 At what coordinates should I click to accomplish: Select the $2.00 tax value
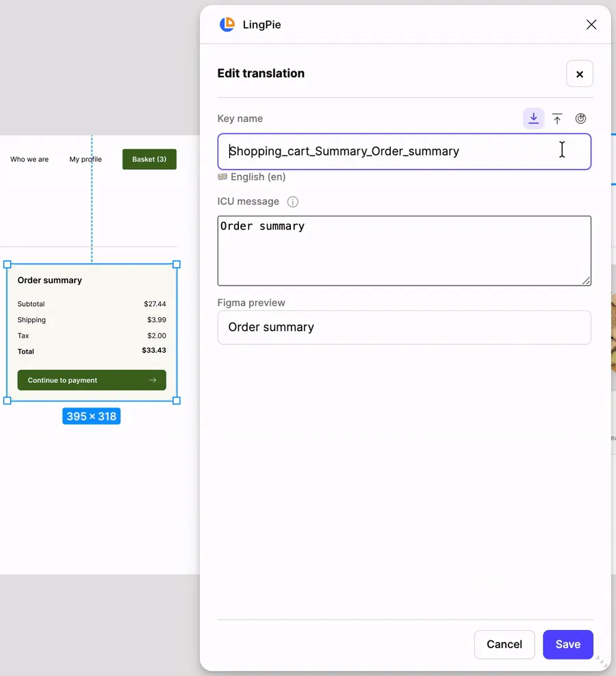156,336
